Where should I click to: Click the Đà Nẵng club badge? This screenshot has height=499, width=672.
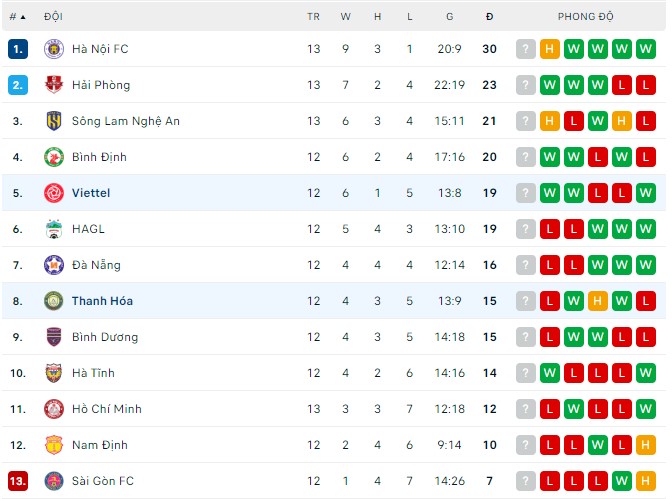click(53, 265)
